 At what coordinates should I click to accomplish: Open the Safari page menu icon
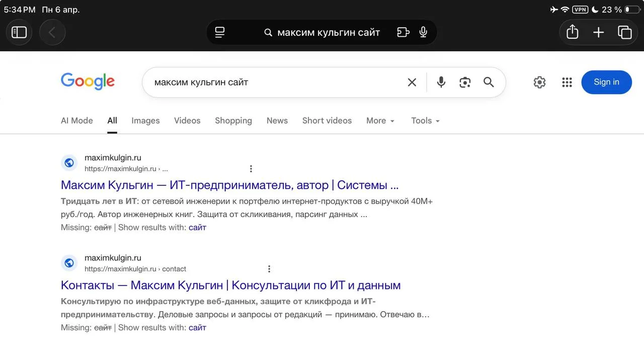tap(220, 32)
